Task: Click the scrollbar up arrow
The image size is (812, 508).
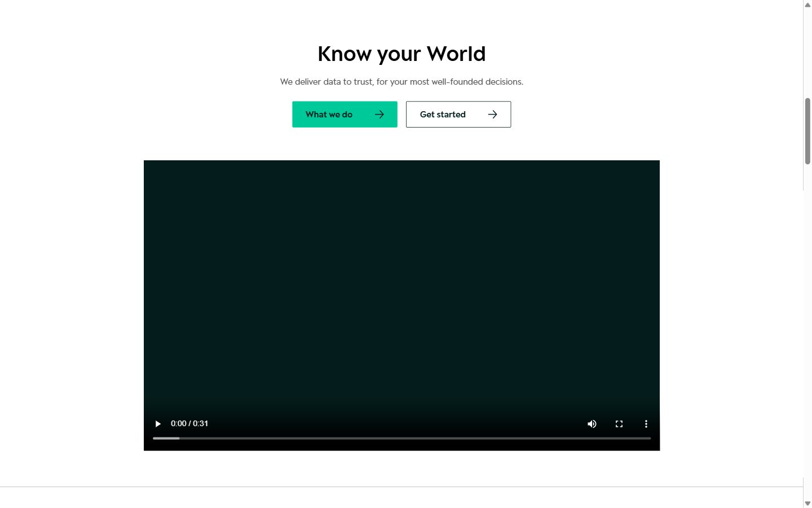Action: coord(807,5)
